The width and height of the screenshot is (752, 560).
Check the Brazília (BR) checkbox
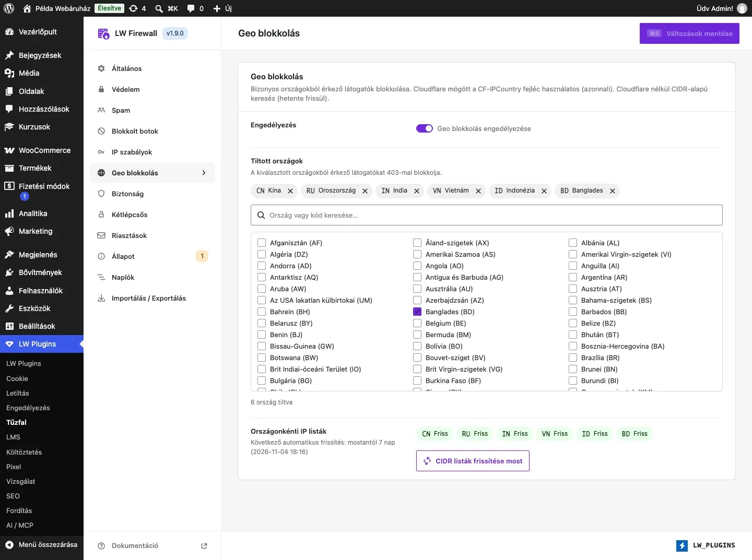pos(573,358)
